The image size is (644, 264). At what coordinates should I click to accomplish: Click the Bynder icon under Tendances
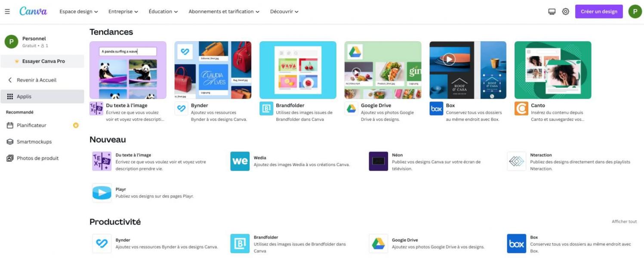pos(181,109)
